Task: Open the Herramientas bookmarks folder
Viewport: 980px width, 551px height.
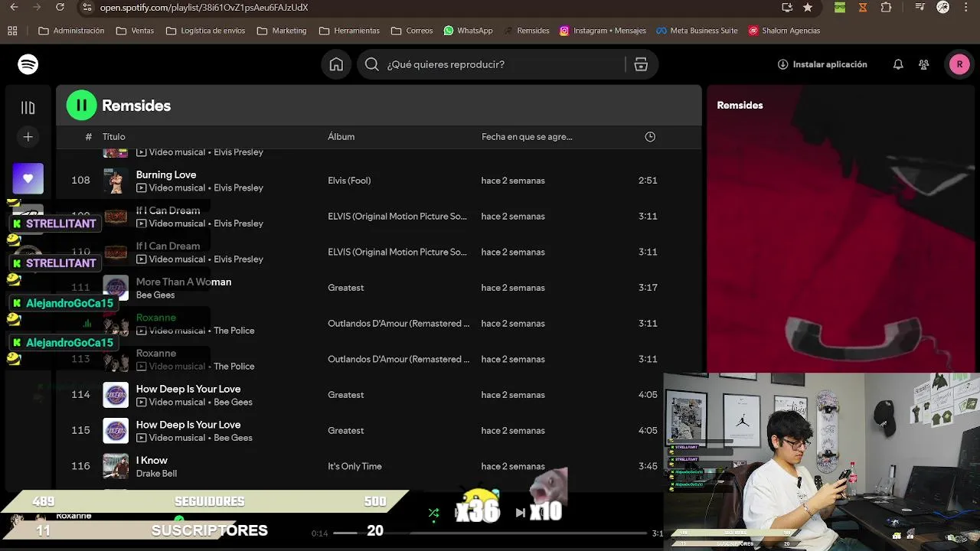Action: pyautogui.click(x=349, y=31)
